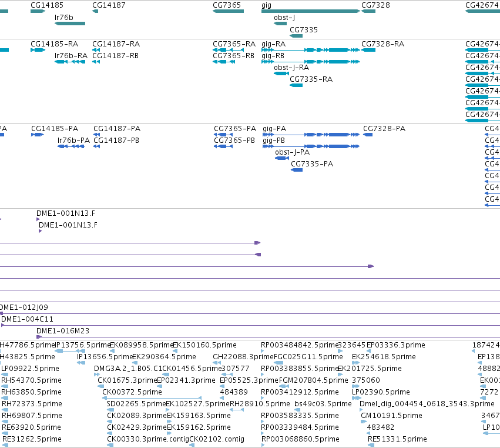Click the CG7365 gene bar
The width and height of the screenshot is (500, 448).
pyautogui.click(x=228, y=11)
